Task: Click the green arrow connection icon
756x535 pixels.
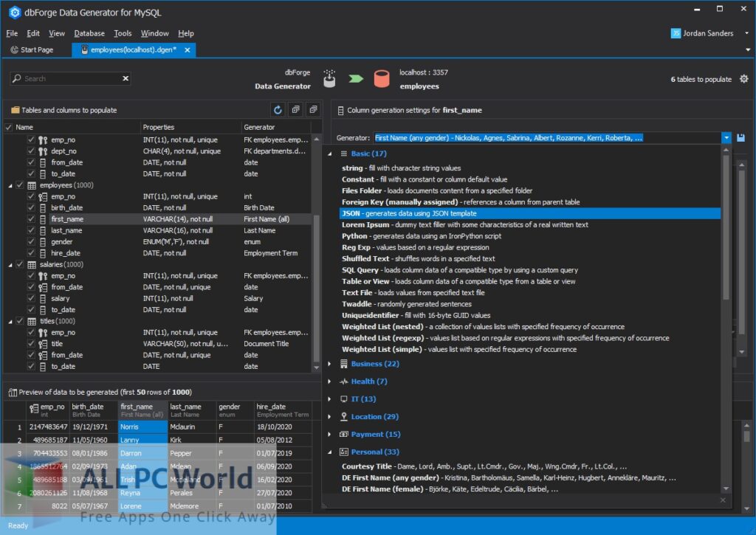Action: [x=355, y=77]
